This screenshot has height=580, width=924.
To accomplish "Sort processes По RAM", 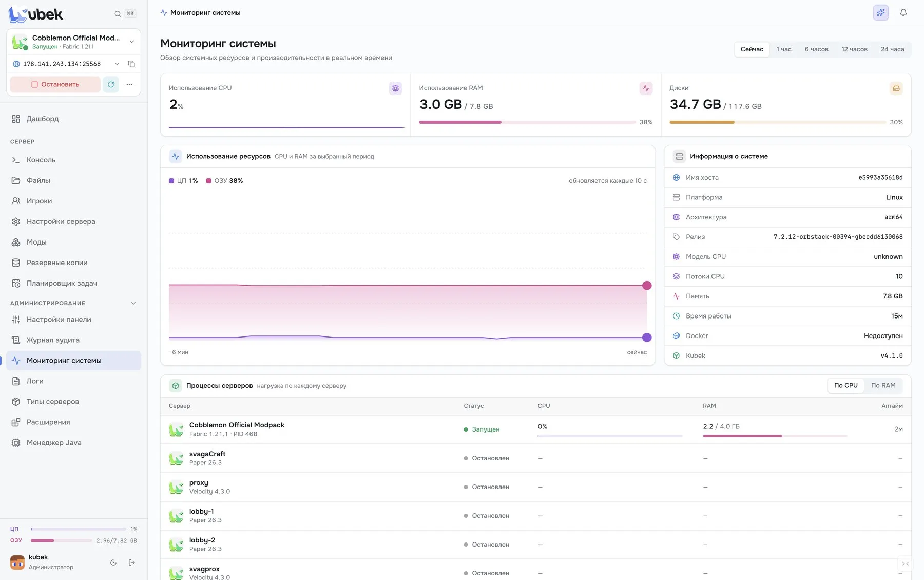I will (883, 385).
